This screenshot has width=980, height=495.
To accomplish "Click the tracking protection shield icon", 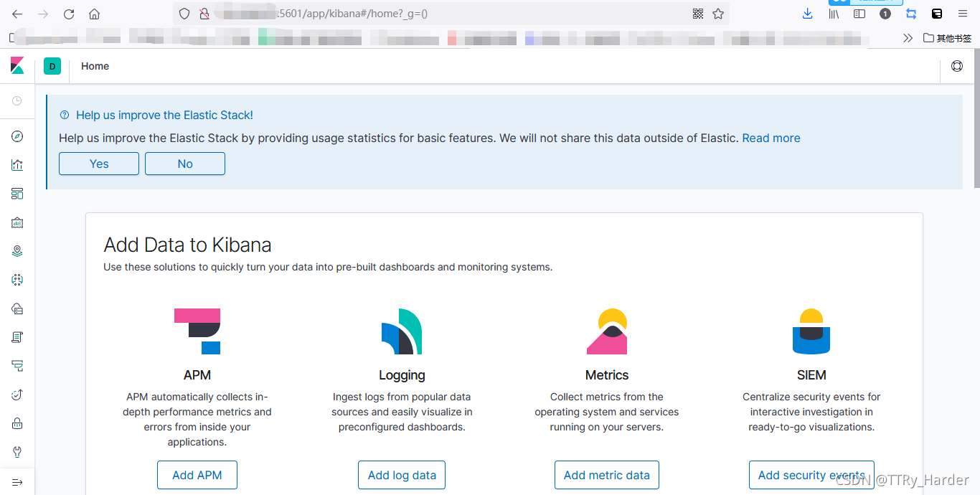I will 184,14.
